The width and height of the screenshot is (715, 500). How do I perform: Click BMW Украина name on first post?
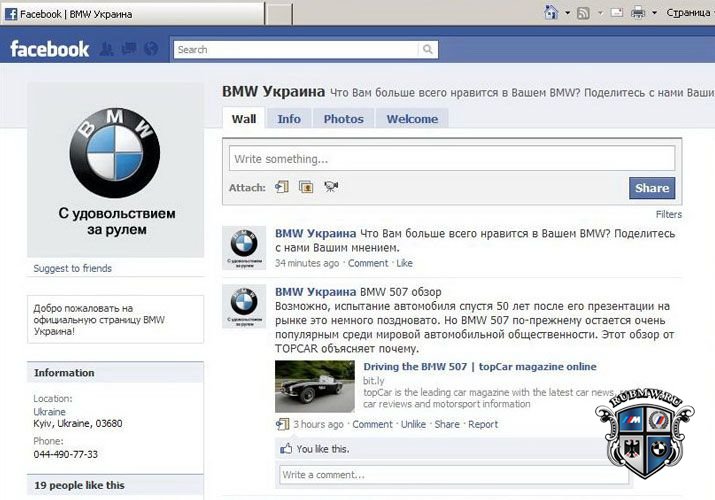(315, 233)
